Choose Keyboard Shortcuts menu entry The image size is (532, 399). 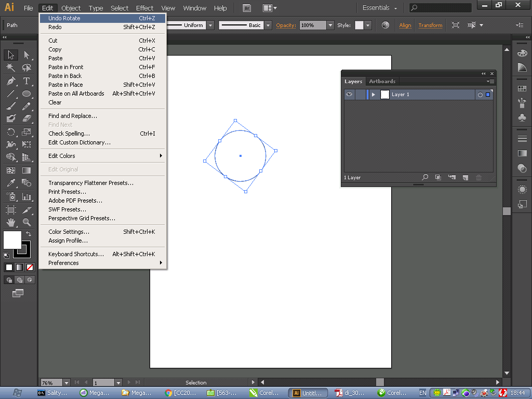[102, 254]
